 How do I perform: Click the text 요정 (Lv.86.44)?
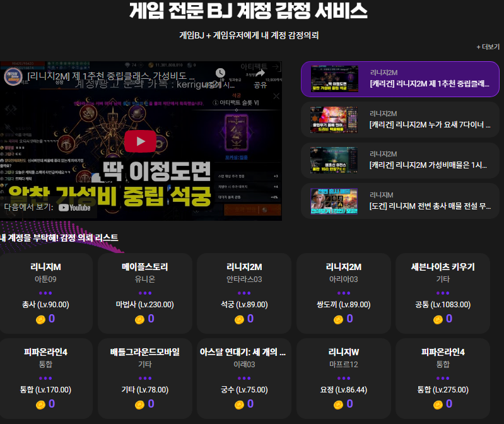pyautogui.click(x=344, y=390)
